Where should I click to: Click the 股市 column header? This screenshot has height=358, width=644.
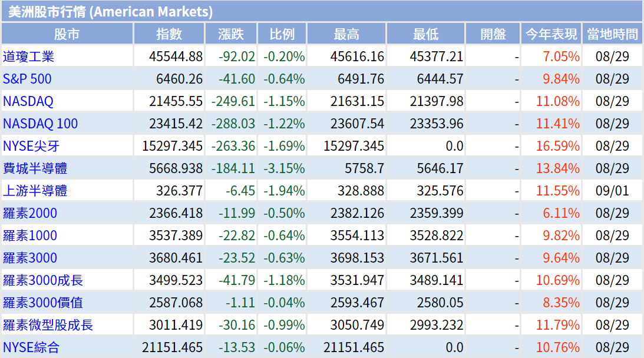click(x=67, y=34)
